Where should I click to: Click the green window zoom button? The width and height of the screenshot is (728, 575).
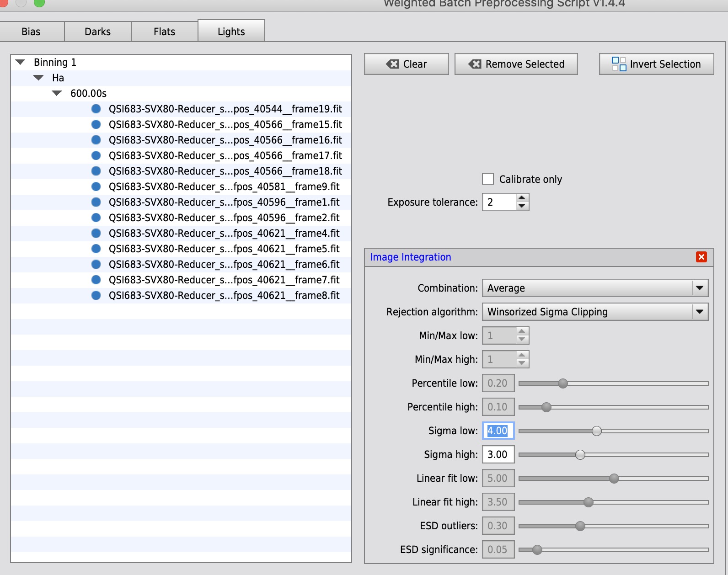39,2
